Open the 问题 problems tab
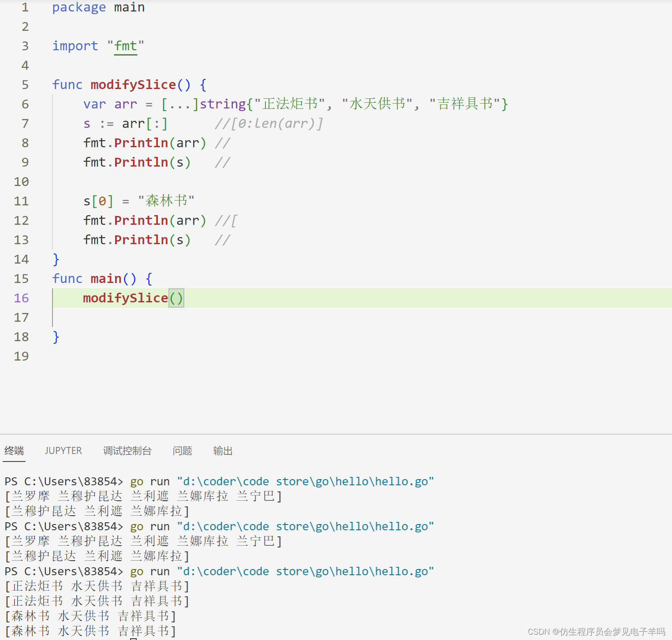Screen dimensions: 672x640 click(x=182, y=450)
